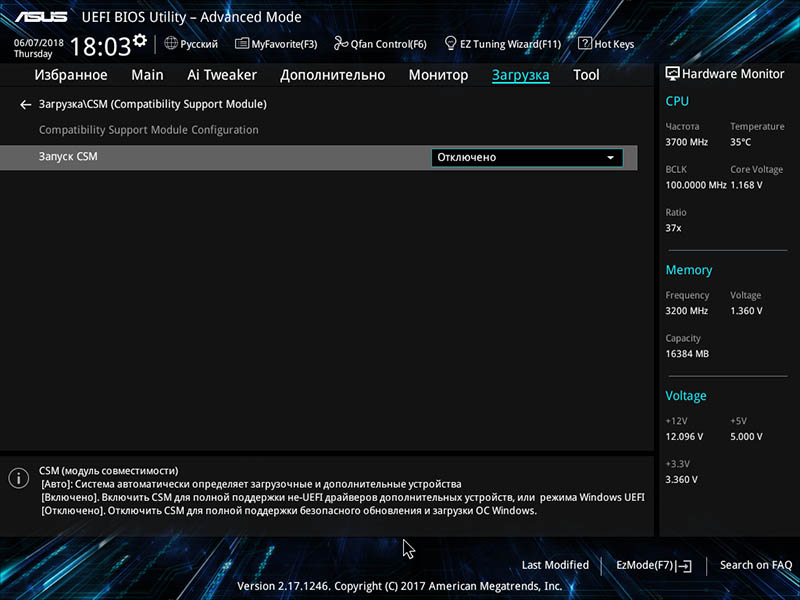Click the Qfan Control fan icon

[341, 44]
